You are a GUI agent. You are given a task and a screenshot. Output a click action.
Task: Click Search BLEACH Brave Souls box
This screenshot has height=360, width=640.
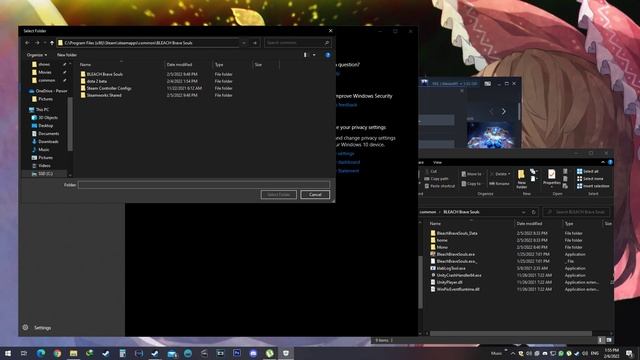point(576,212)
